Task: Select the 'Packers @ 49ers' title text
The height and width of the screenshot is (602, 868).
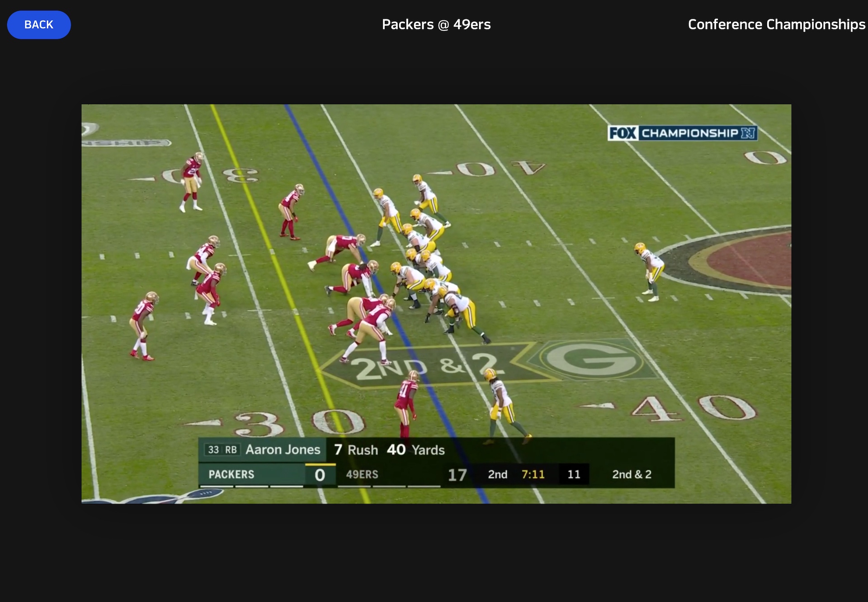Action: [x=436, y=24]
